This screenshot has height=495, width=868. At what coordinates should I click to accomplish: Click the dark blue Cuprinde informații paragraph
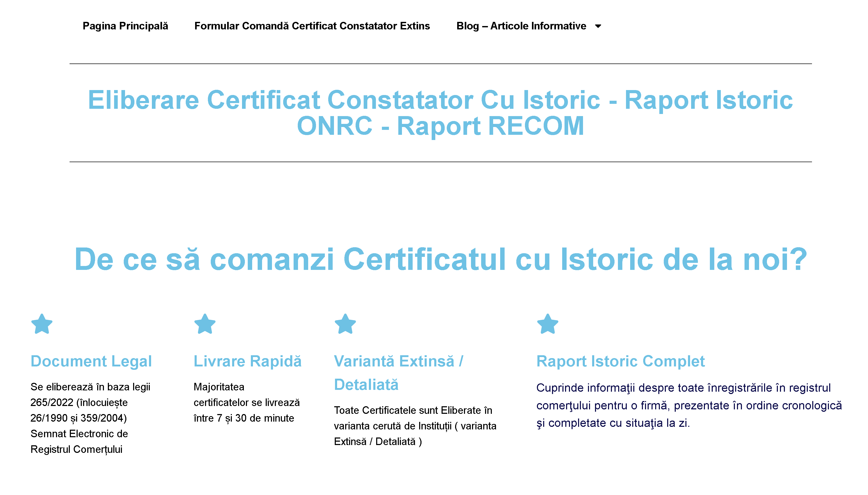point(688,405)
